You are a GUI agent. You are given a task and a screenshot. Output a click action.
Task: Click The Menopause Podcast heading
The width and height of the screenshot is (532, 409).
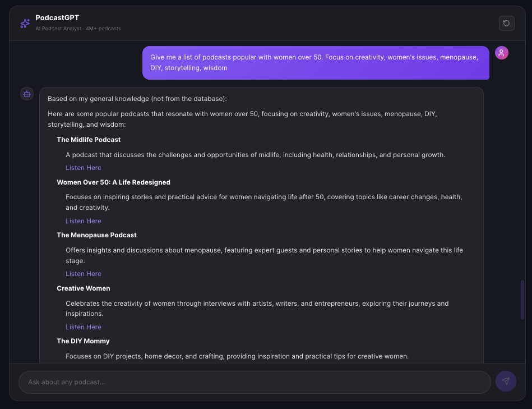coord(96,235)
